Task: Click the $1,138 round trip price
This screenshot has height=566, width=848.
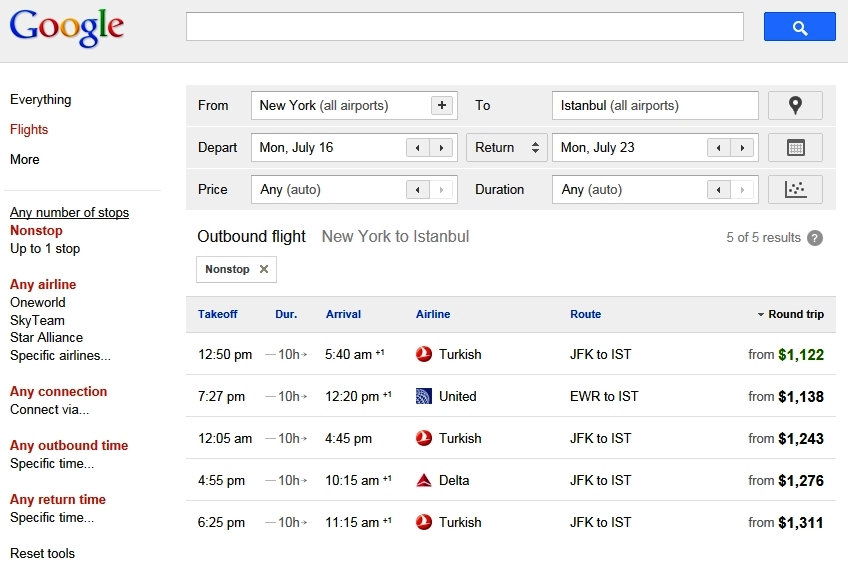Action: (x=801, y=397)
